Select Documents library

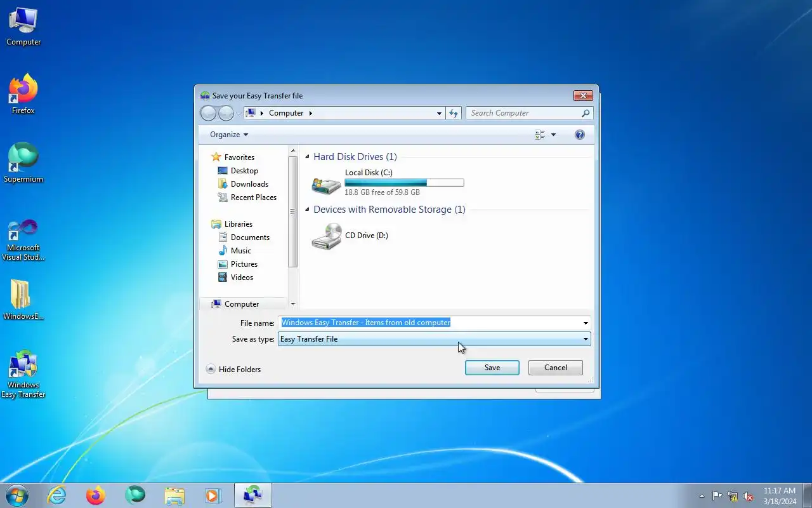click(250, 237)
